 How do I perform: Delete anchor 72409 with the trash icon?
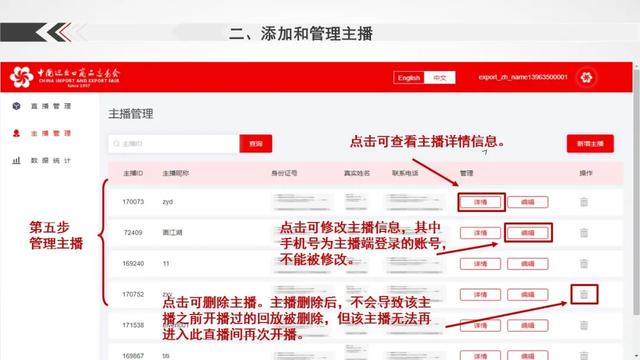click(x=584, y=233)
